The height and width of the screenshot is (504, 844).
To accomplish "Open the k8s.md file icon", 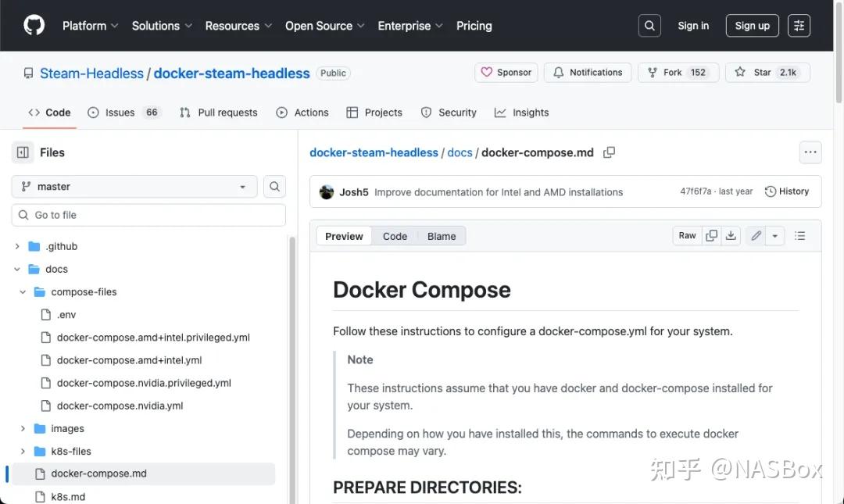I will pyautogui.click(x=40, y=496).
